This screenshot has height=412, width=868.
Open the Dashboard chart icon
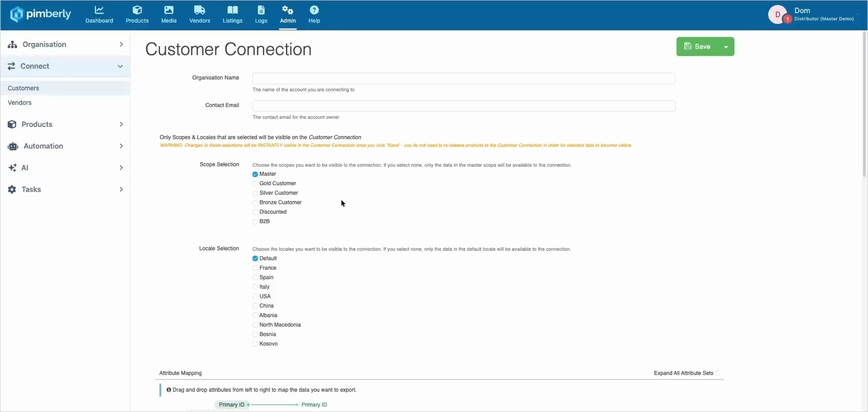99,10
